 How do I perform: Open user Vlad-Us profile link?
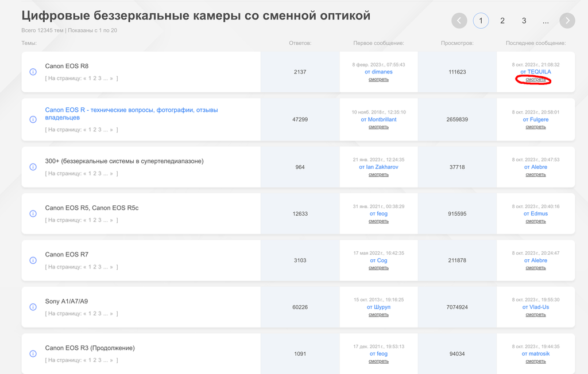538,307
